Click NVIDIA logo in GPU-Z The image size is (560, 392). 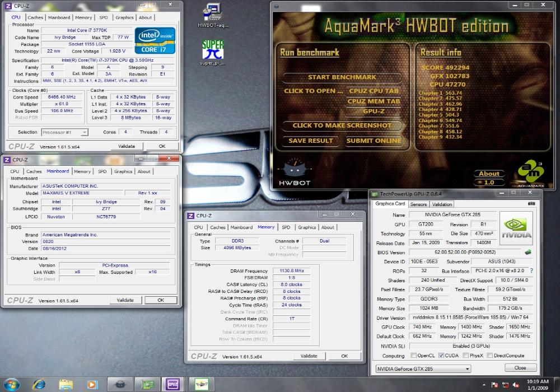point(516,228)
